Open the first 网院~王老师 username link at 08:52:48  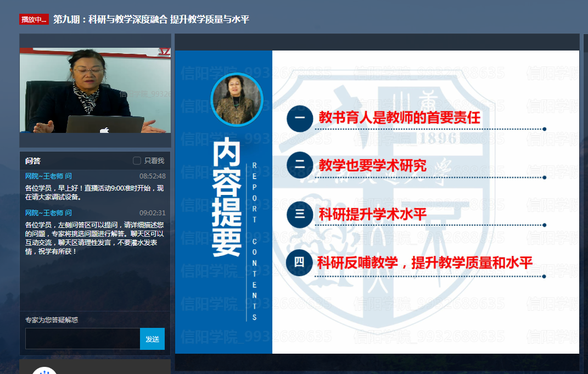click(48, 176)
